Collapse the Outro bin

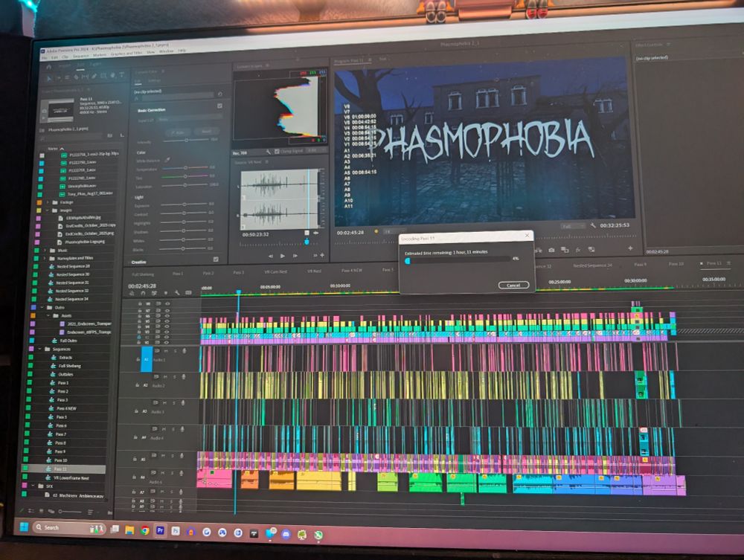pyautogui.click(x=42, y=307)
